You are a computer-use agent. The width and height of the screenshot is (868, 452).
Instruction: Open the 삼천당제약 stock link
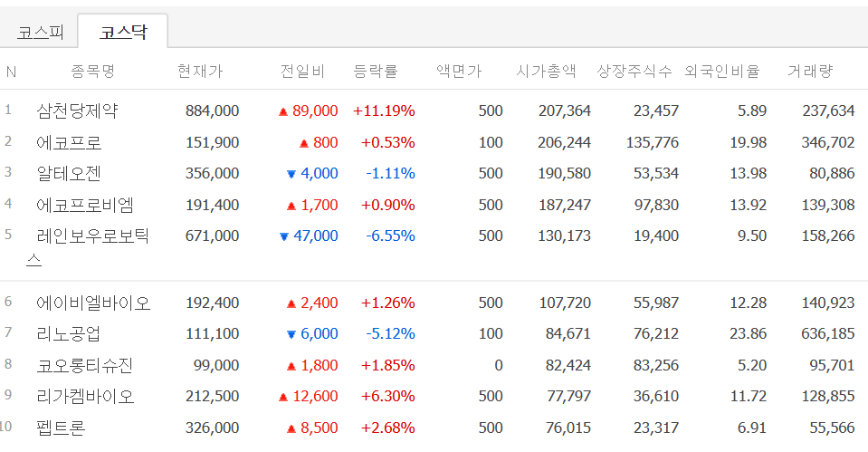77,111
